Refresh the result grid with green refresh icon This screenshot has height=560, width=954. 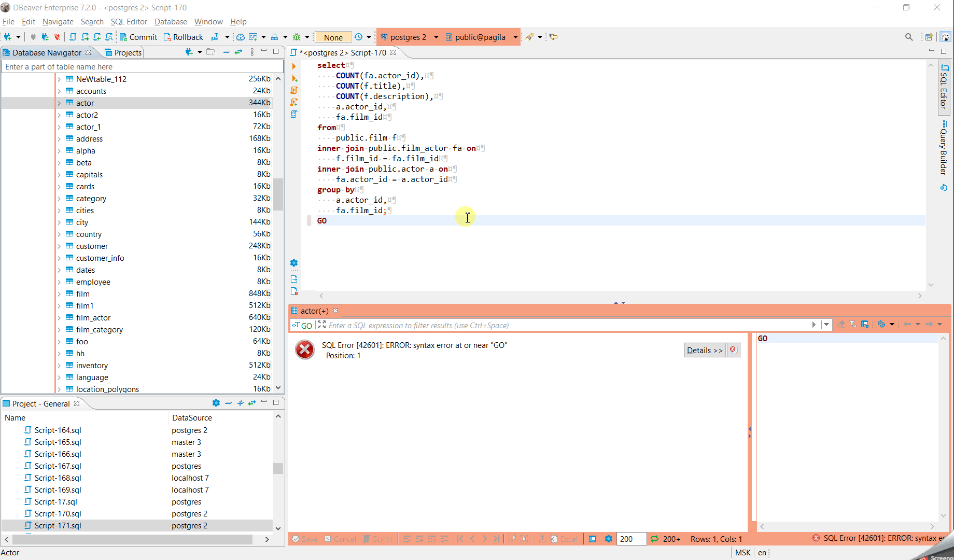(x=654, y=539)
